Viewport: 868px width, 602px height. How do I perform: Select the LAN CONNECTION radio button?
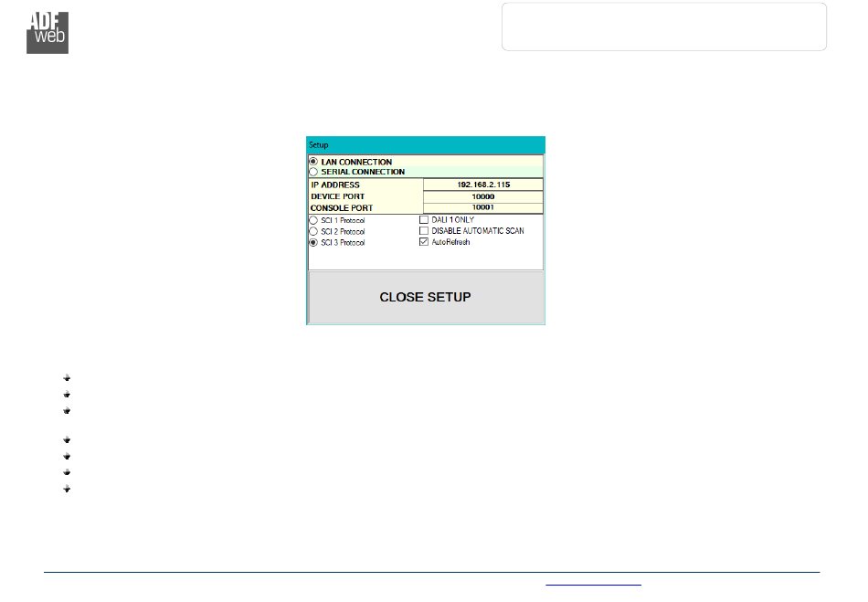click(313, 162)
